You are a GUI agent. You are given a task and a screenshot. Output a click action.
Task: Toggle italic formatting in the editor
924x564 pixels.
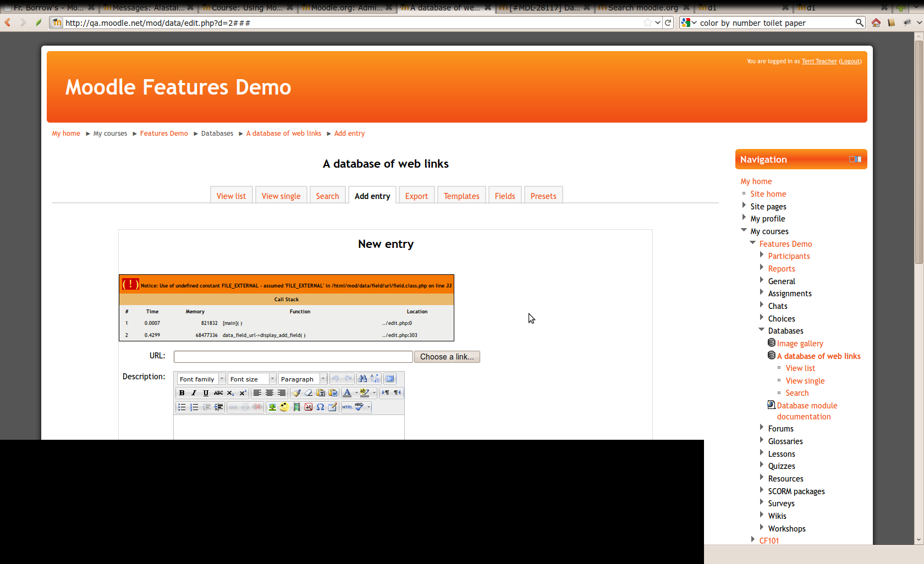click(x=194, y=392)
